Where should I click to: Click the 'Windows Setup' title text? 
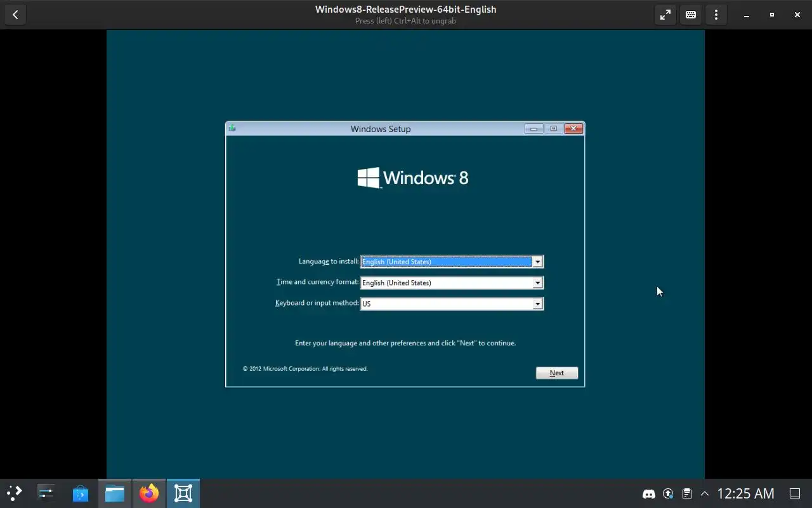381,129
